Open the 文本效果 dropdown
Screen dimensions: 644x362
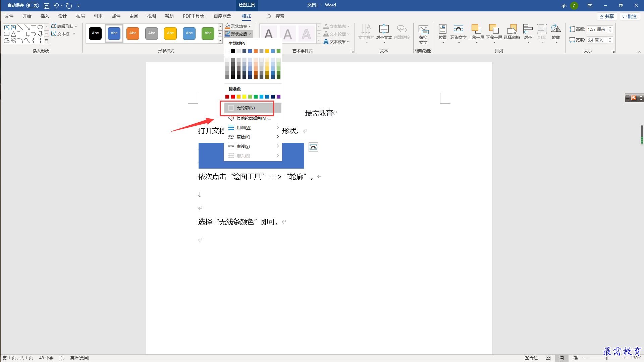point(337,42)
